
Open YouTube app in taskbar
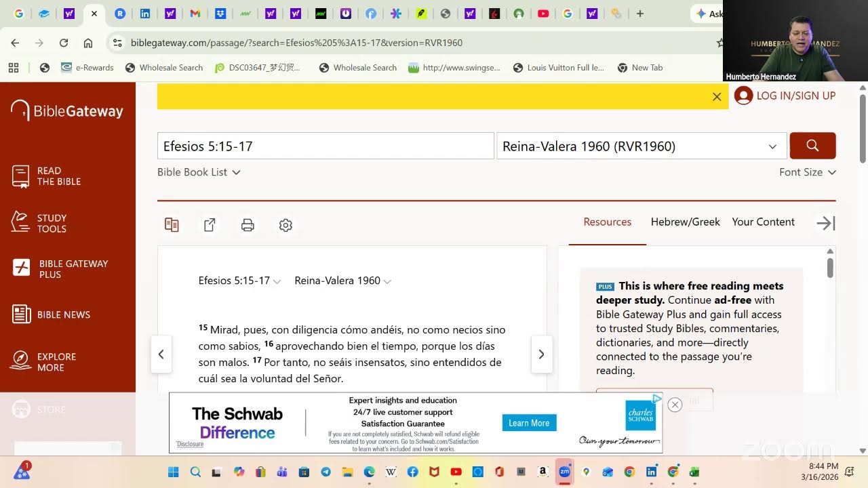[456, 472]
